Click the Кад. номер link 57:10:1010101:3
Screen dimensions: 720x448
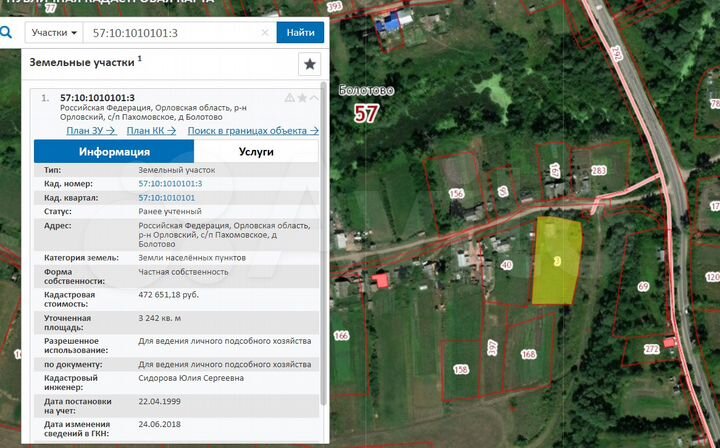pyautogui.click(x=170, y=184)
